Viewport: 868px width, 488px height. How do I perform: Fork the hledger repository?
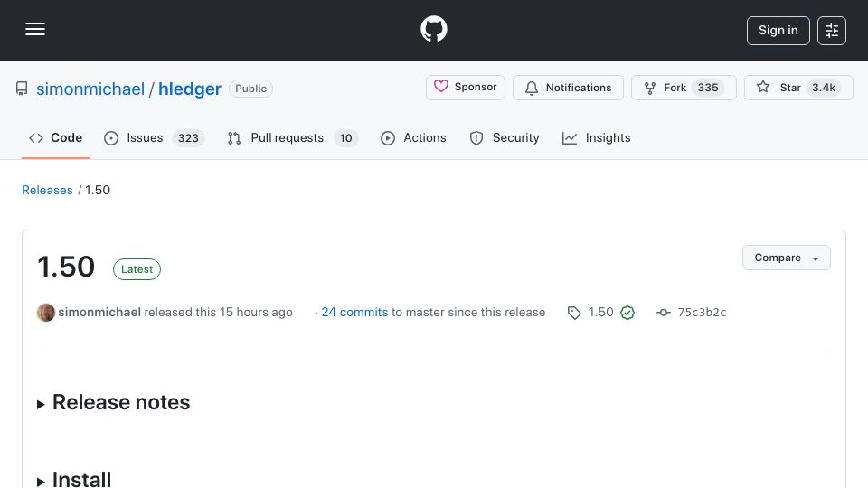tap(684, 88)
